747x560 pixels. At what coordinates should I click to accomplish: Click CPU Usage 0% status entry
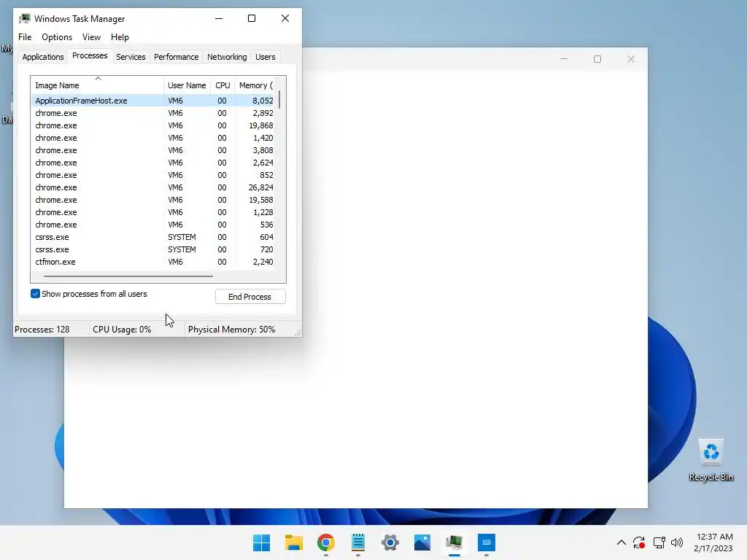(122, 330)
